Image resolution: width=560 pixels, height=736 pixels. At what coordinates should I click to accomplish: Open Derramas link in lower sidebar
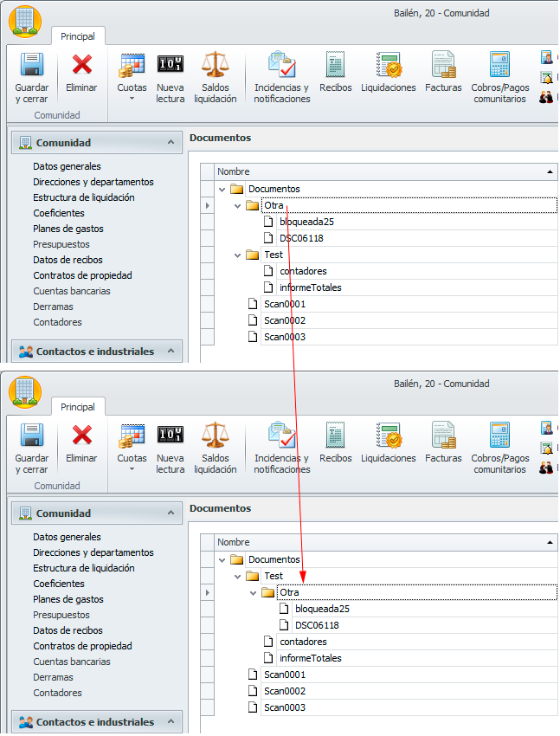coord(53,677)
